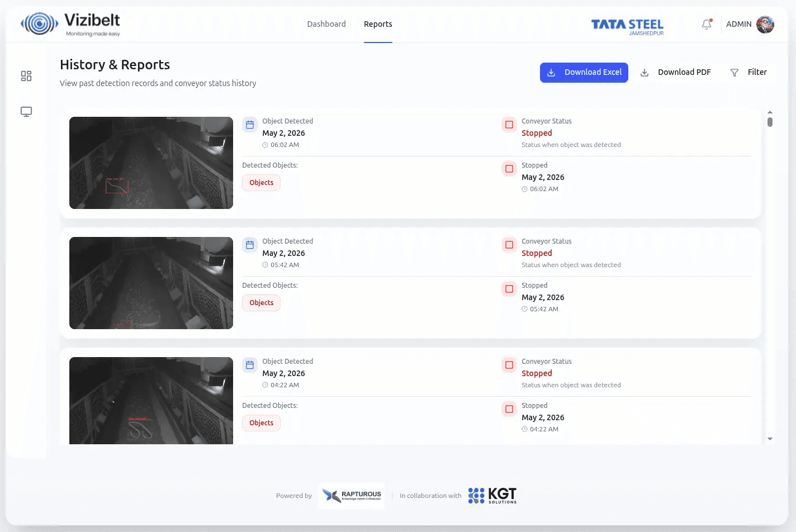The image size is (796, 532).
Task: Click Conveyor Status stop icon, 04:22 AM record
Action: (x=509, y=365)
